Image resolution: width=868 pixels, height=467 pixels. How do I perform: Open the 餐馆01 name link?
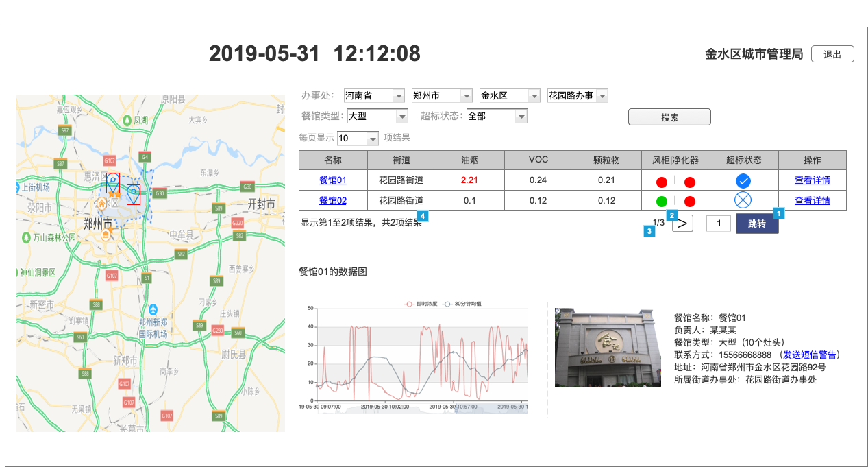click(333, 180)
